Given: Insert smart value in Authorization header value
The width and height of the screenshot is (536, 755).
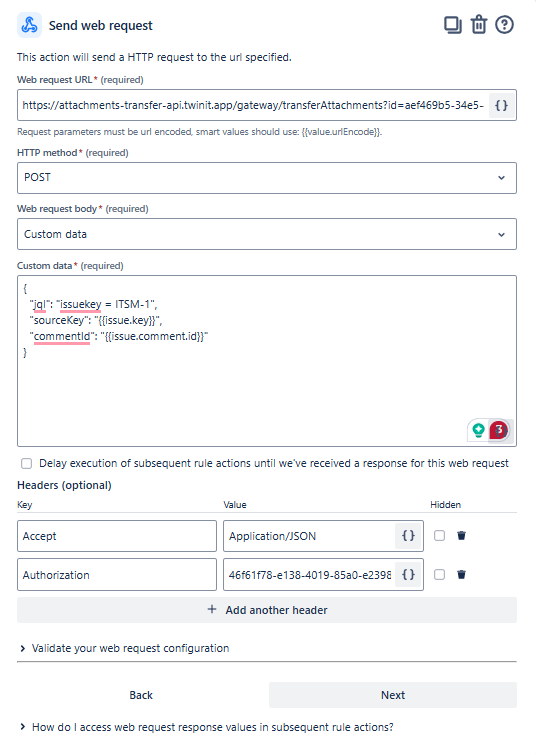Looking at the screenshot, I should point(408,574).
